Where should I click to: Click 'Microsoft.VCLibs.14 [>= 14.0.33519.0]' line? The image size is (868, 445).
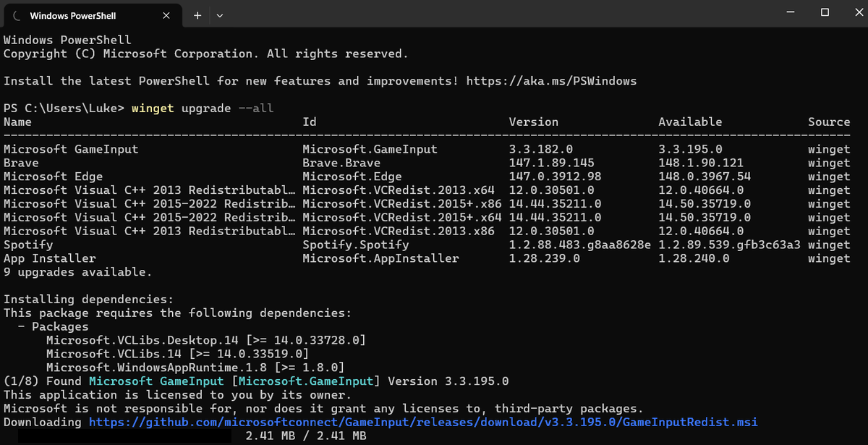pyautogui.click(x=178, y=355)
